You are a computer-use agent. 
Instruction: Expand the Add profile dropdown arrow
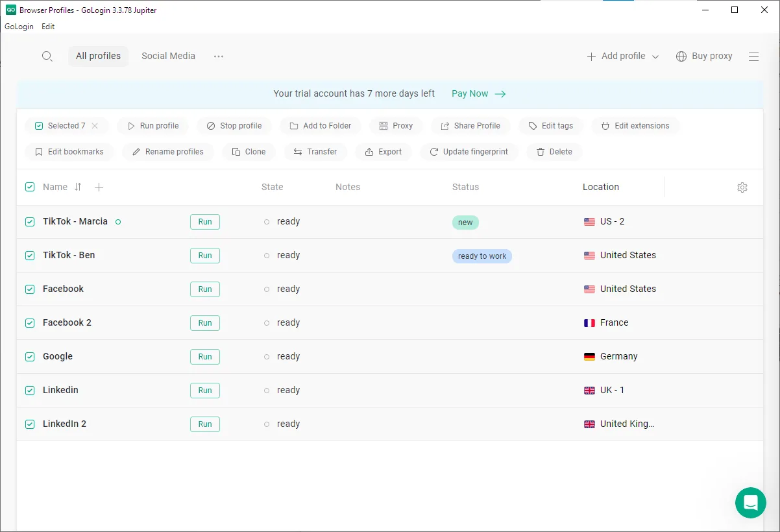[x=655, y=57]
